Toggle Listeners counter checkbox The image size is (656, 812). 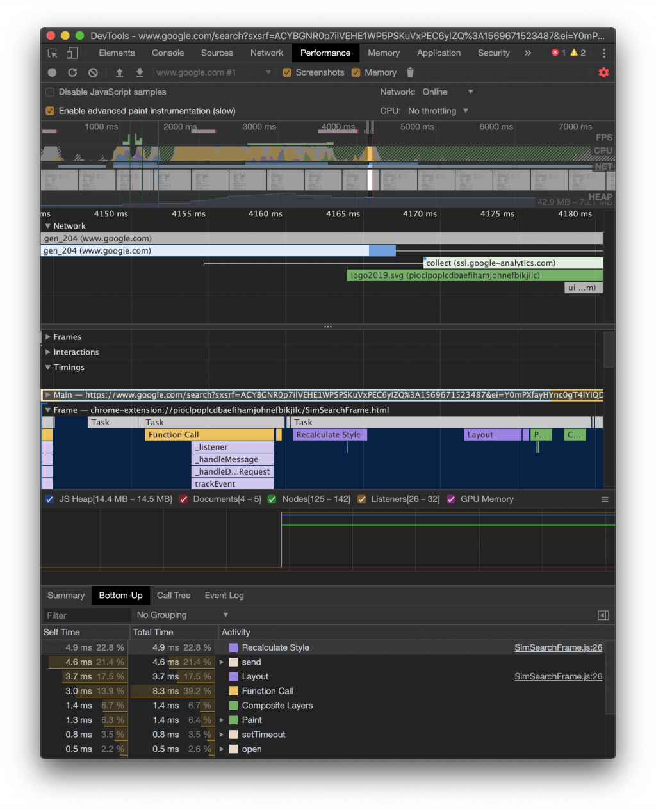tap(362, 499)
